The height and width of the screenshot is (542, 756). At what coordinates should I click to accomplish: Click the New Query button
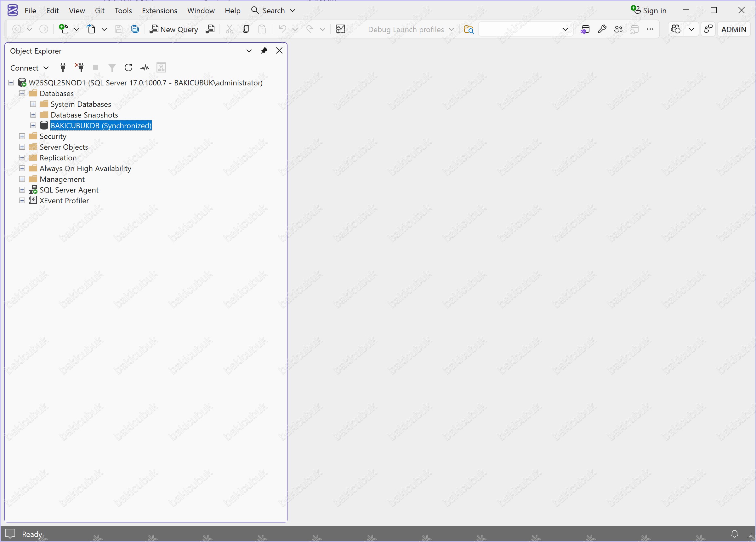(x=174, y=29)
